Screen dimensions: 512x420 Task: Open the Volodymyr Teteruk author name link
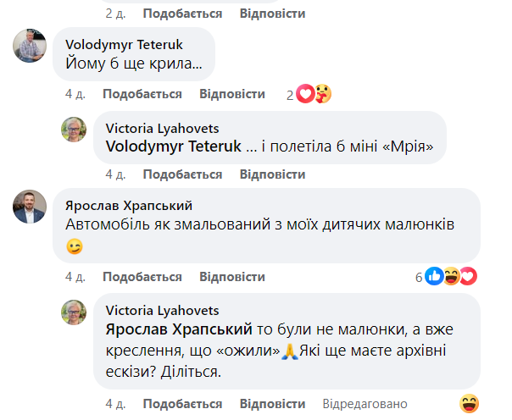[x=123, y=44]
